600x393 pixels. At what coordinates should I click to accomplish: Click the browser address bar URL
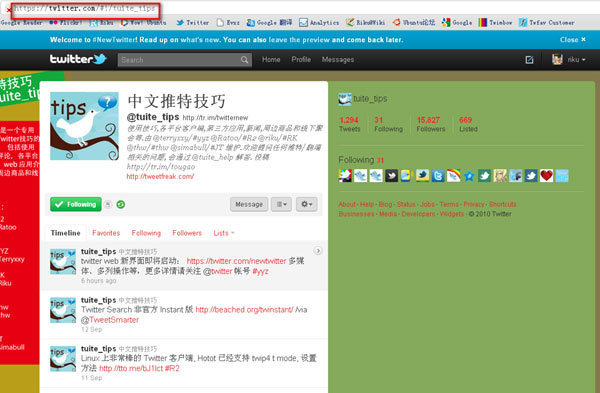(85, 9)
